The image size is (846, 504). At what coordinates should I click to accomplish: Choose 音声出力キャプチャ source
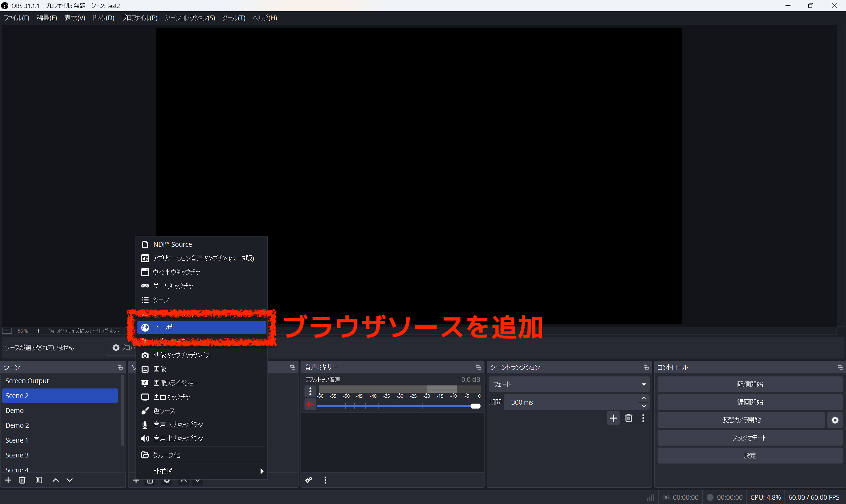pos(202,439)
